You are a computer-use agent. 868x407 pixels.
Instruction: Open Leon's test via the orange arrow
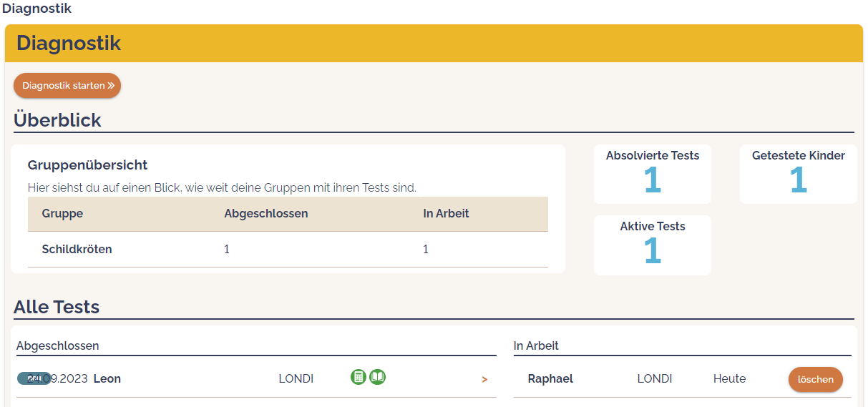coord(484,379)
